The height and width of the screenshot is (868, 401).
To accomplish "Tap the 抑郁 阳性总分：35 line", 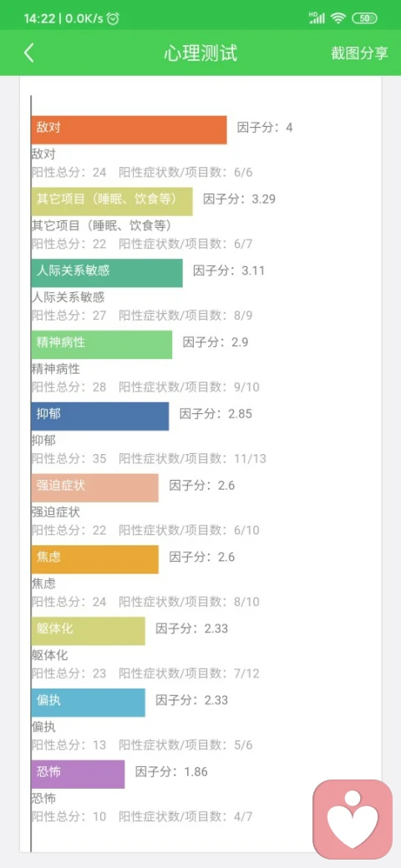I will pos(69,458).
